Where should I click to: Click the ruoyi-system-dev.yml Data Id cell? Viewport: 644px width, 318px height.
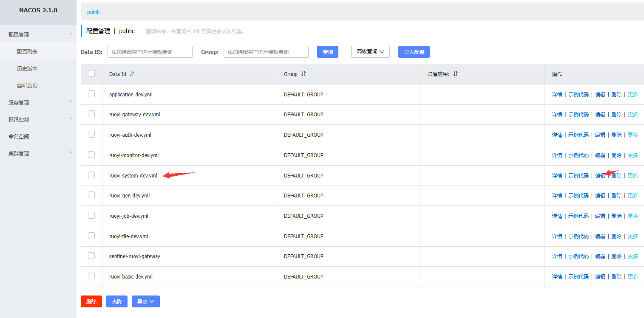tap(133, 175)
